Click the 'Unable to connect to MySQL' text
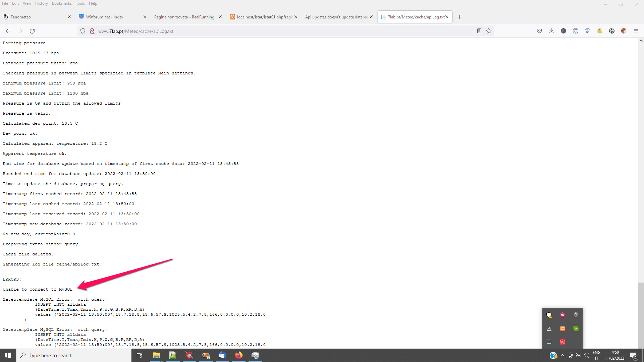Viewport: 644px width, 362px height. (x=38, y=289)
